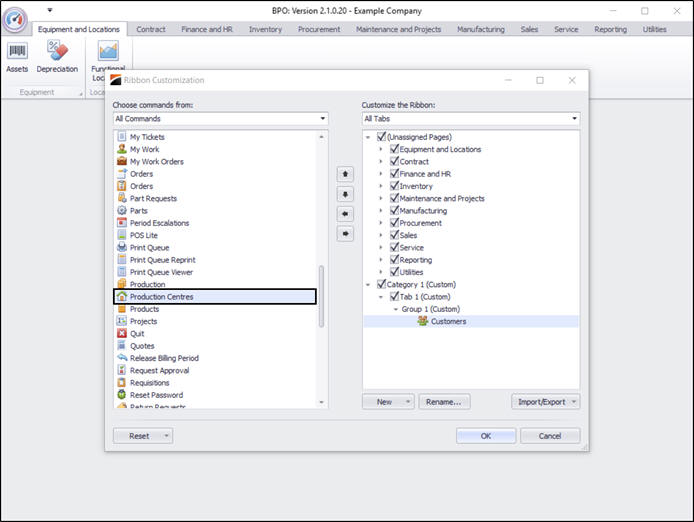Select the Release Billing Period icon
The width and height of the screenshot is (694, 522).
point(122,358)
